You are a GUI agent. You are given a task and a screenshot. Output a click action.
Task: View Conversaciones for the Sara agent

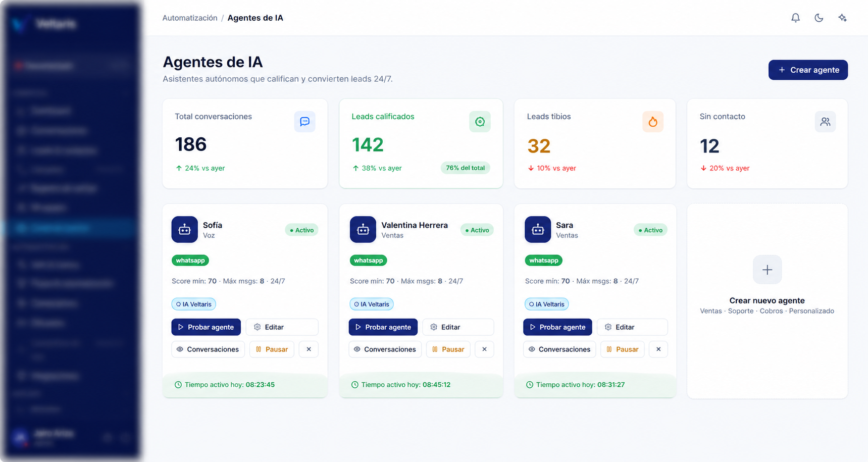pyautogui.click(x=559, y=349)
